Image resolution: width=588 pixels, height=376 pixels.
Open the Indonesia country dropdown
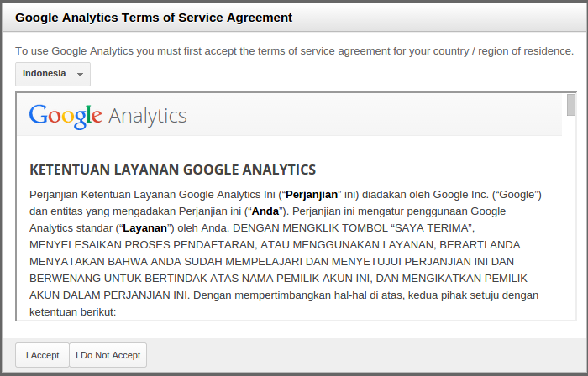click(x=52, y=74)
